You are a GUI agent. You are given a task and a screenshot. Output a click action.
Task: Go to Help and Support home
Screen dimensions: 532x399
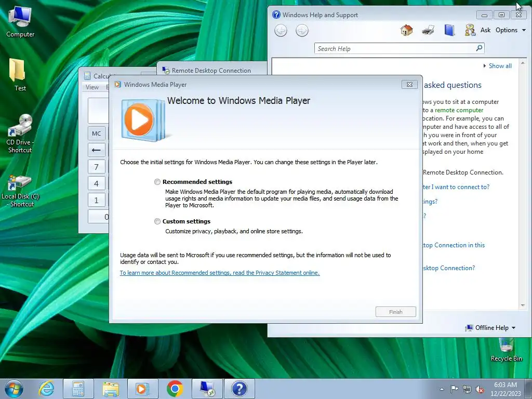click(x=406, y=30)
